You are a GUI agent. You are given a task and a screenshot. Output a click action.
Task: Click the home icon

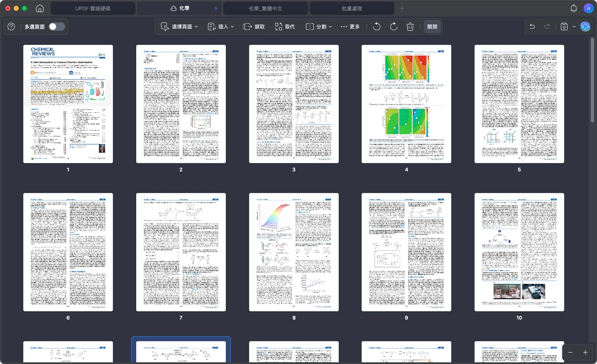pos(40,8)
